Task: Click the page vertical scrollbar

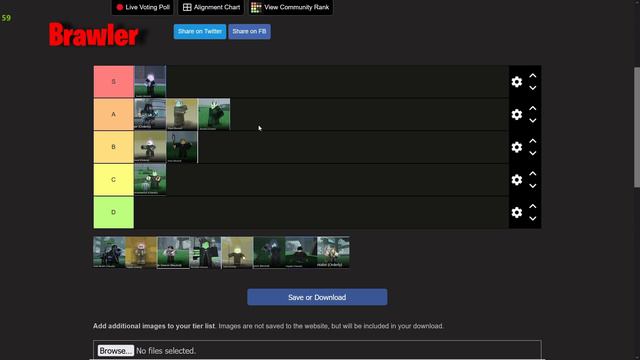Action: coord(637,127)
